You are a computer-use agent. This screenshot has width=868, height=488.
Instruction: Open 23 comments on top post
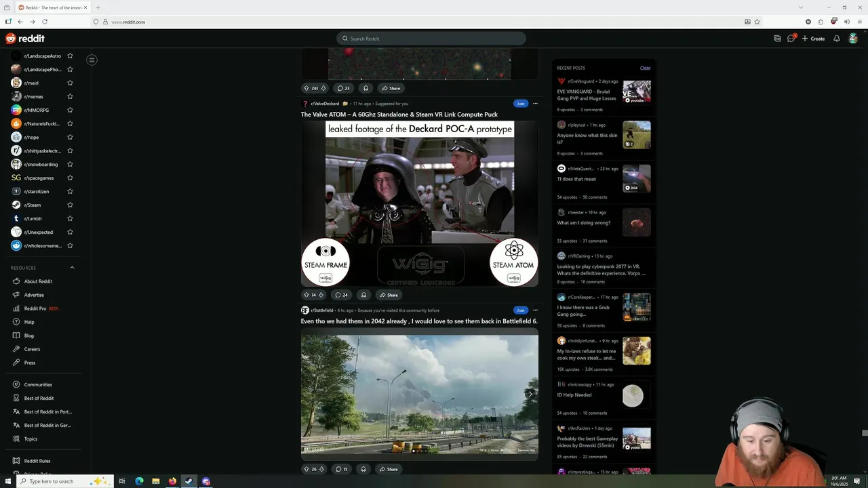343,88
